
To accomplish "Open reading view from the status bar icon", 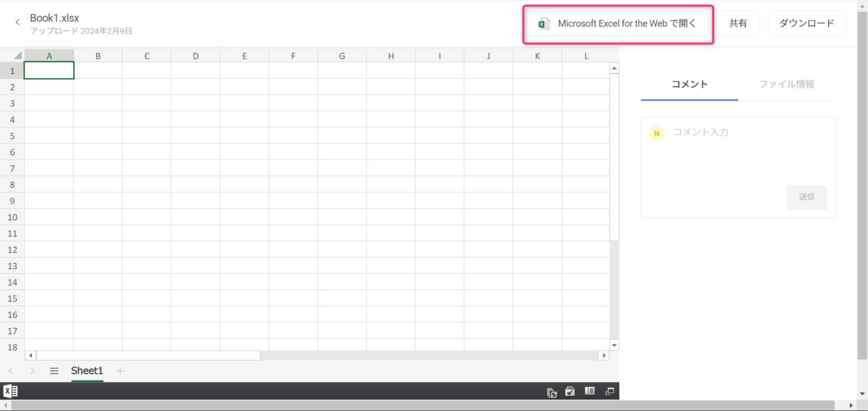I will (x=589, y=391).
